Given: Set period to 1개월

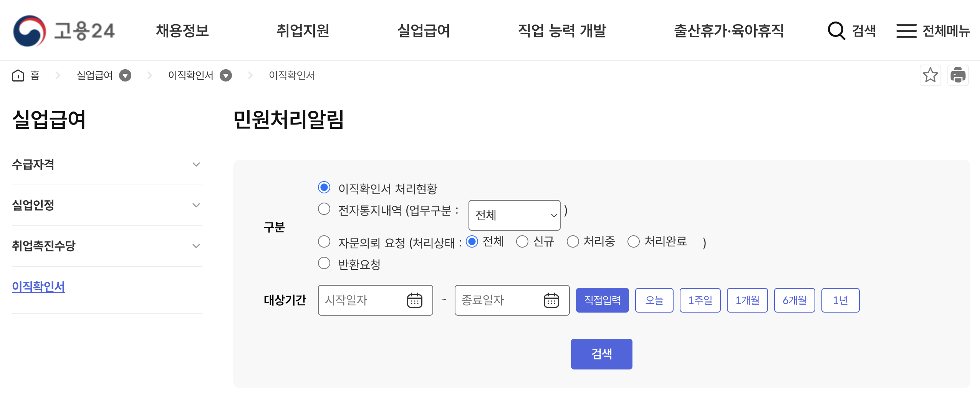Looking at the screenshot, I should point(747,300).
